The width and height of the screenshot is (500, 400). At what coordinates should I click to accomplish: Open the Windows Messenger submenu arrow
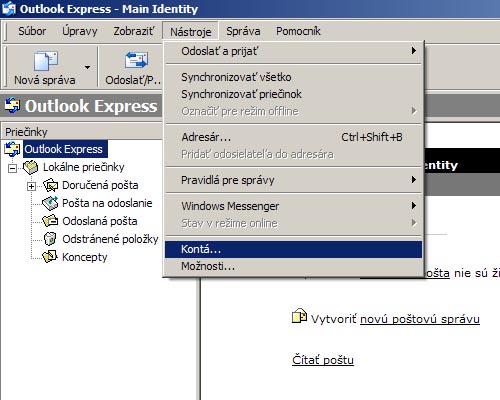pyautogui.click(x=414, y=205)
